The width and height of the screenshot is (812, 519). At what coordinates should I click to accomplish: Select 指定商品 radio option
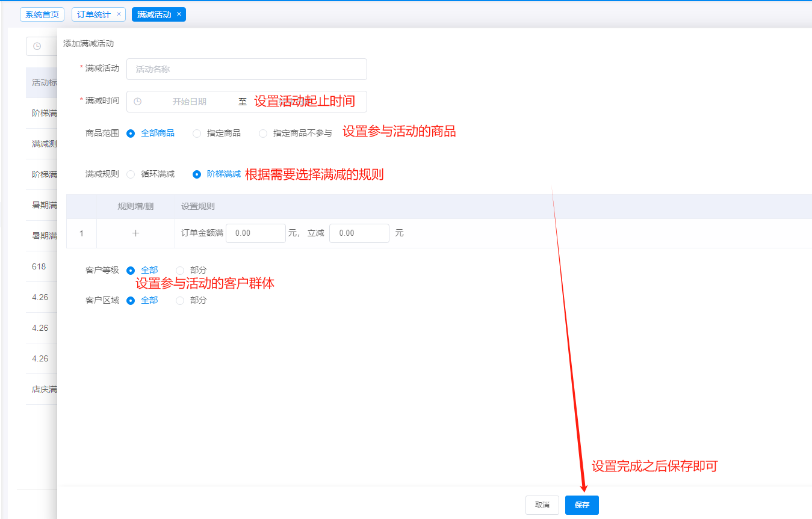click(197, 134)
